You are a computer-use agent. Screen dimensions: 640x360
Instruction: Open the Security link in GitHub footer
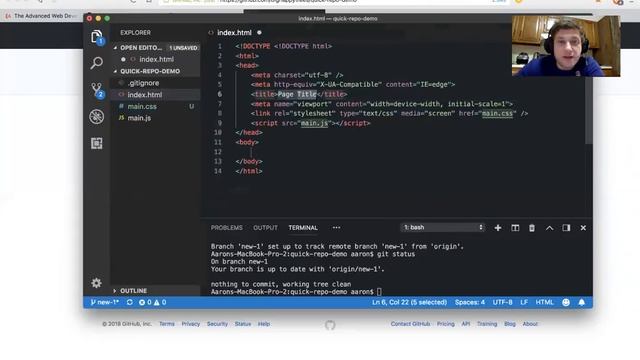(x=217, y=324)
